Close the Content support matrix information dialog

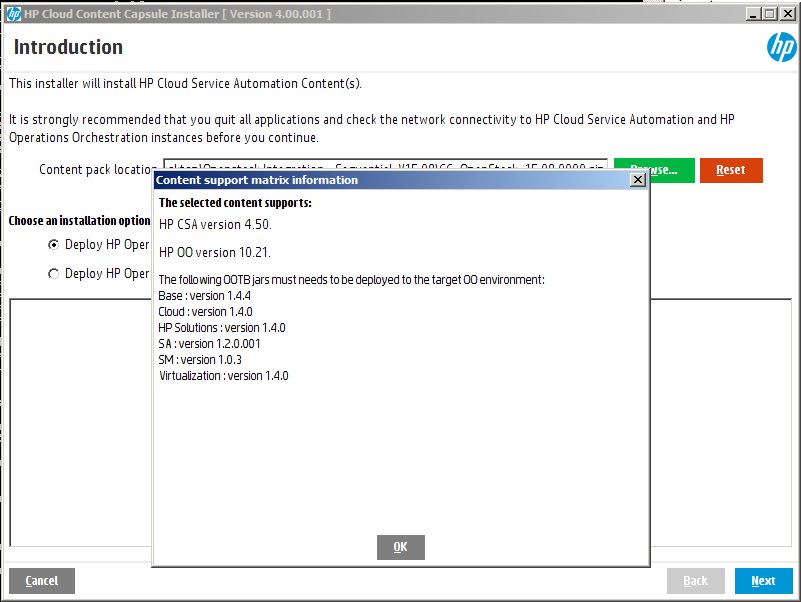point(637,180)
